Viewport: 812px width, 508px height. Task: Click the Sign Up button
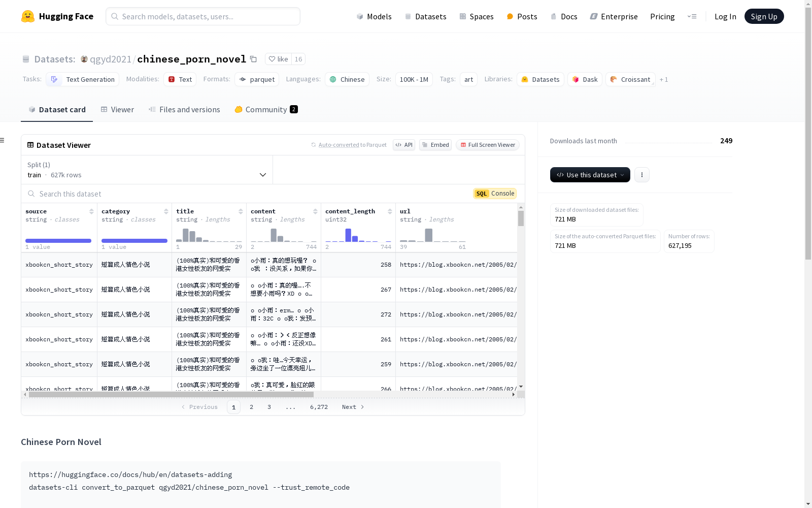click(x=764, y=16)
